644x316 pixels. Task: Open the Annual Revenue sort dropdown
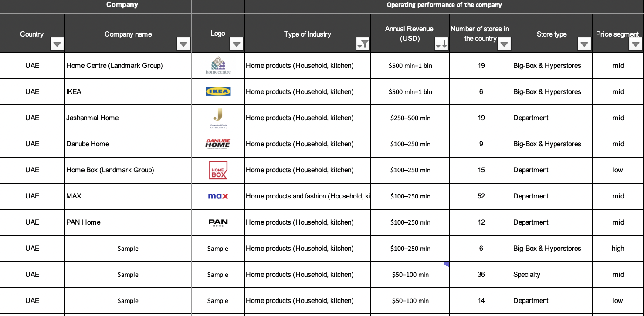click(x=441, y=44)
